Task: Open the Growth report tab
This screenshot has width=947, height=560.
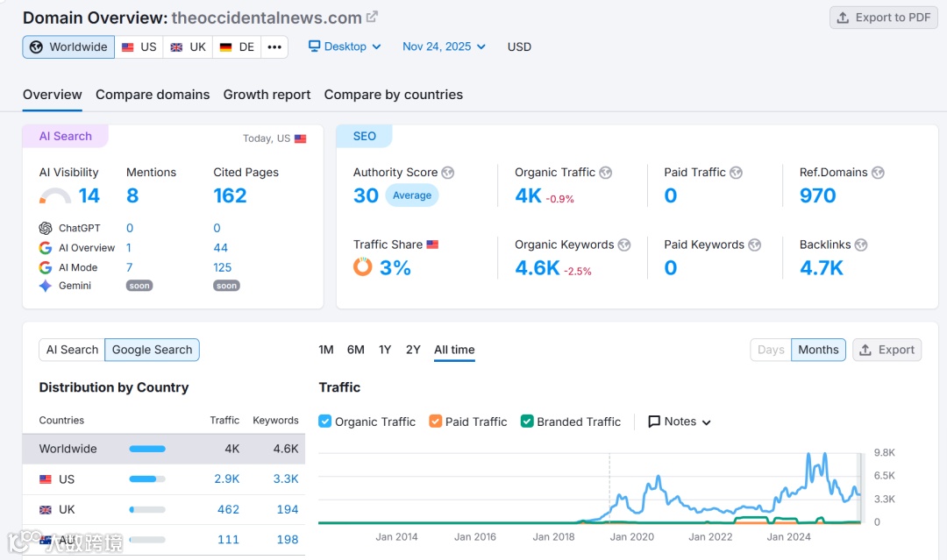Action: (267, 95)
